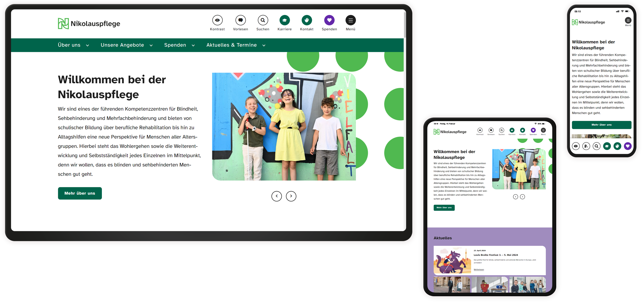Toggle the Kontrast eye icon in desktop header
This screenshot has width=644, height=302.
coord(218,20)
